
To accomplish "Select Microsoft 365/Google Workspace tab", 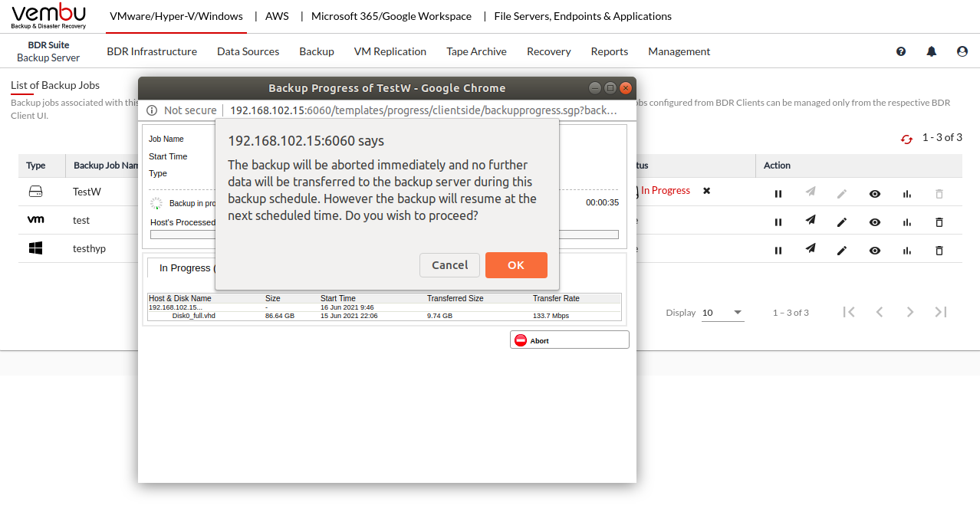I will [391, 16].
